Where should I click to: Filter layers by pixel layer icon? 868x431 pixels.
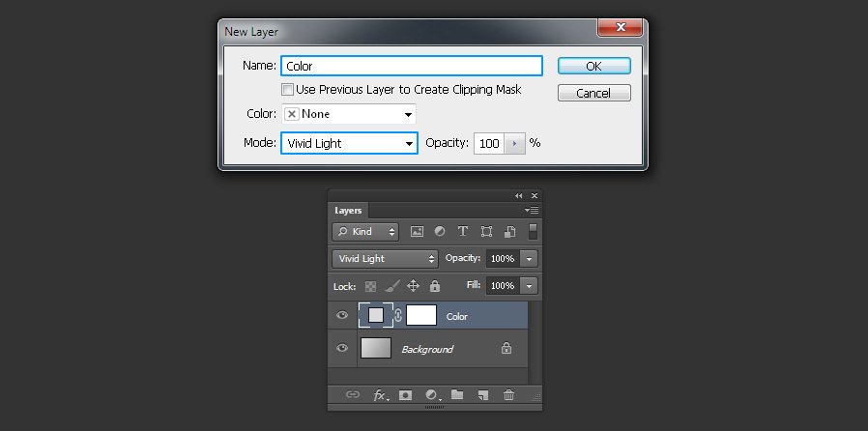(417, 232)
